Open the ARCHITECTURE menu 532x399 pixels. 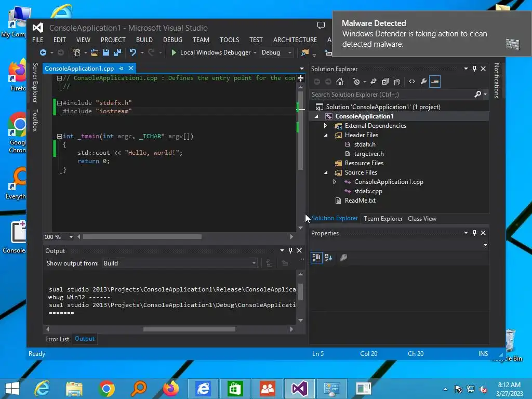tap(295, 39)
